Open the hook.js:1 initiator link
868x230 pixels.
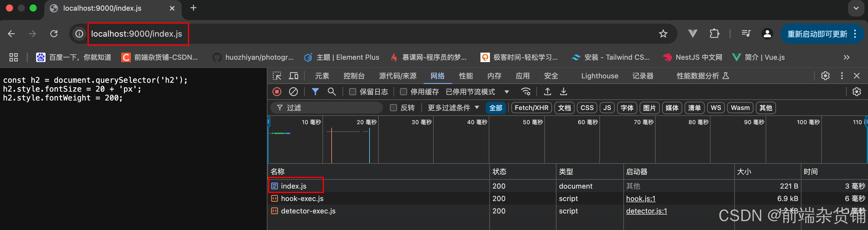pyautogui.click(x=640, y=199)
